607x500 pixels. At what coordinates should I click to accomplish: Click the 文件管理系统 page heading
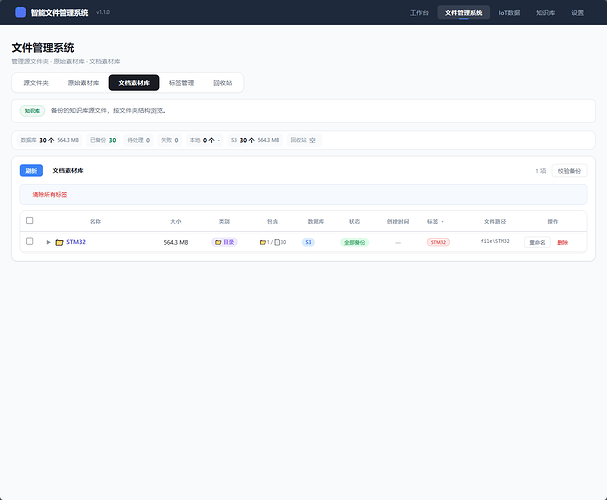pos(43,48)
